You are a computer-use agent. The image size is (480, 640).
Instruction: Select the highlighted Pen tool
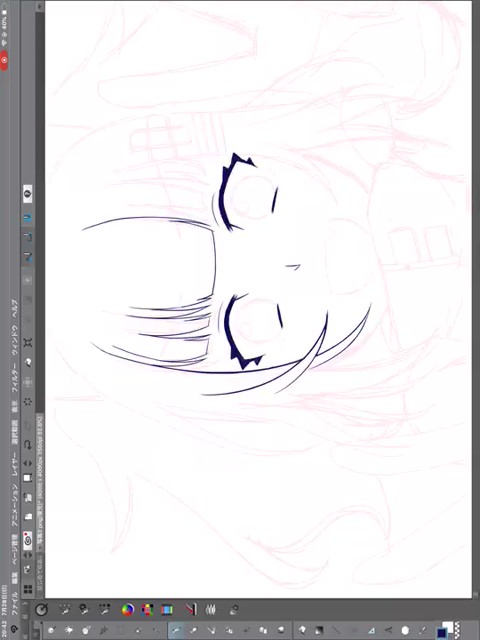(176, 630)
